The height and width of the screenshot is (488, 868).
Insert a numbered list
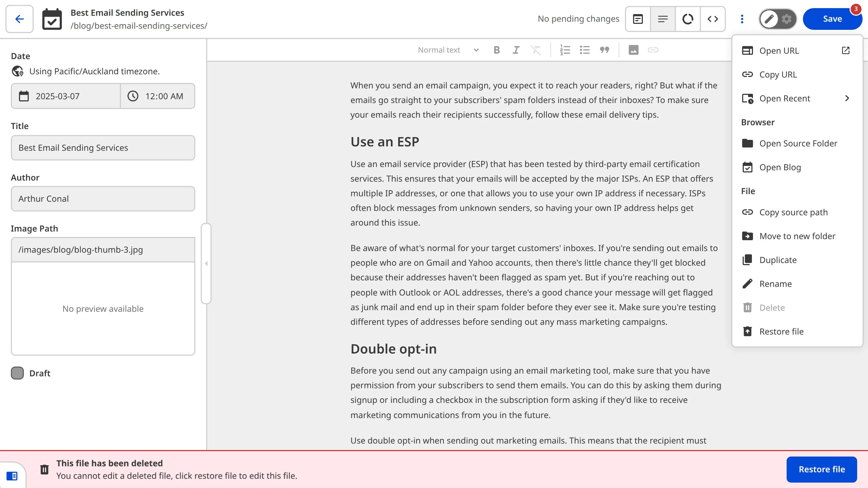565,50
